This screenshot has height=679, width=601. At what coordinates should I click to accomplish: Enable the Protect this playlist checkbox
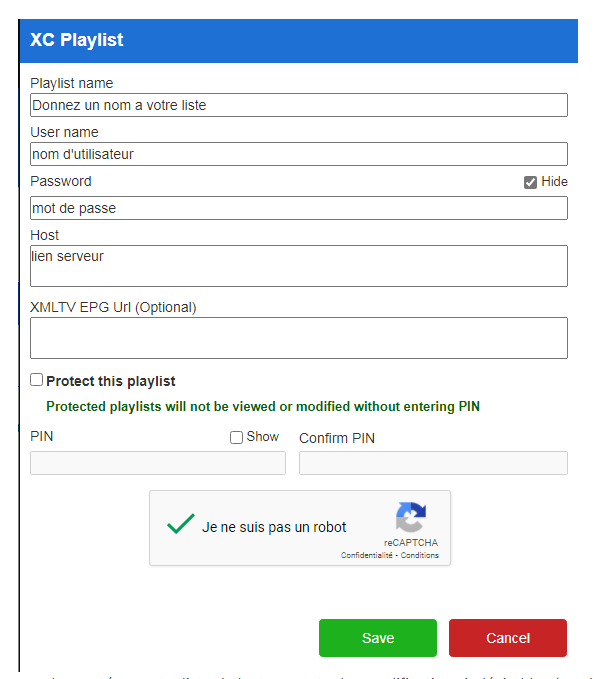tap(37, 380)
